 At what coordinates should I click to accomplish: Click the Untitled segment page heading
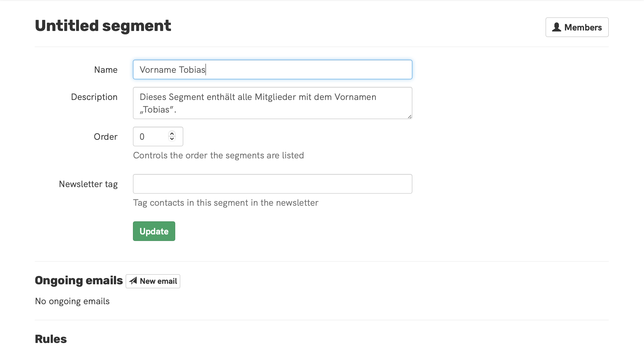click(103, 26)
